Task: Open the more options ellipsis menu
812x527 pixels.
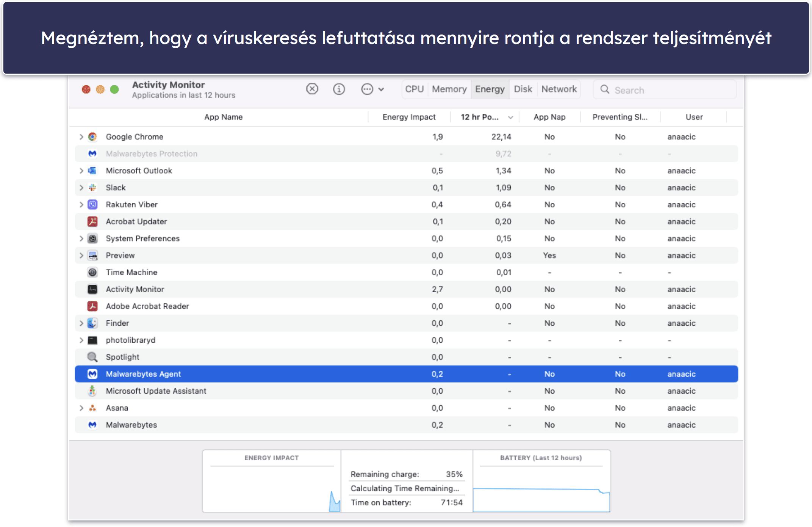Action: [372, 89]
